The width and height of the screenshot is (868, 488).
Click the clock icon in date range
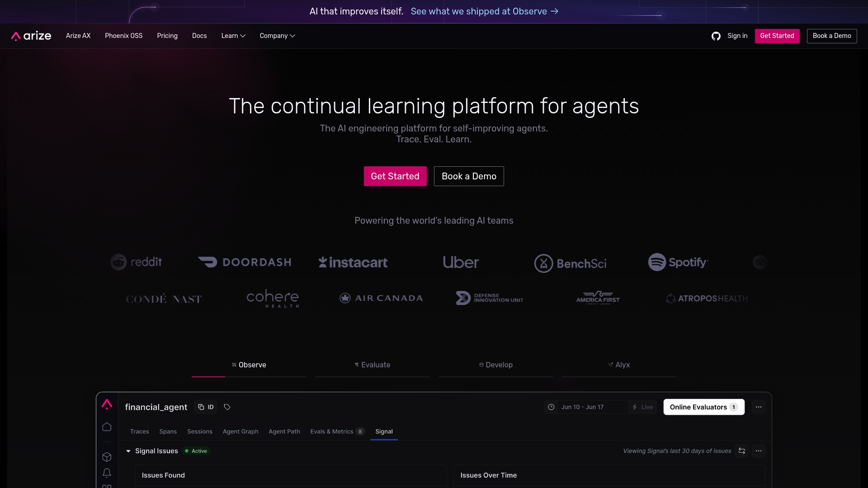click(x=551, y=407)
